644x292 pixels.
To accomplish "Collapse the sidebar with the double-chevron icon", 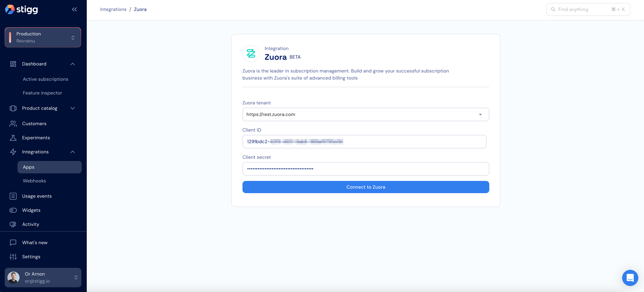I will (74, 10).
